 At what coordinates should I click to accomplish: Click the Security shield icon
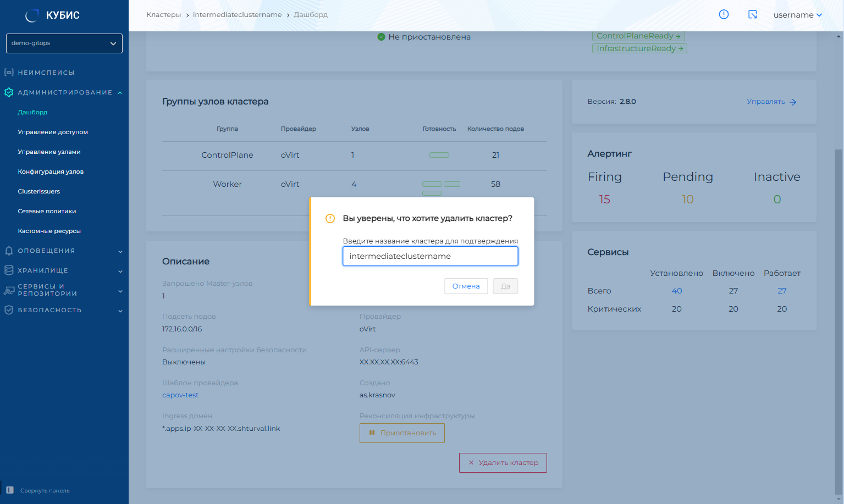tap(9, 310)
